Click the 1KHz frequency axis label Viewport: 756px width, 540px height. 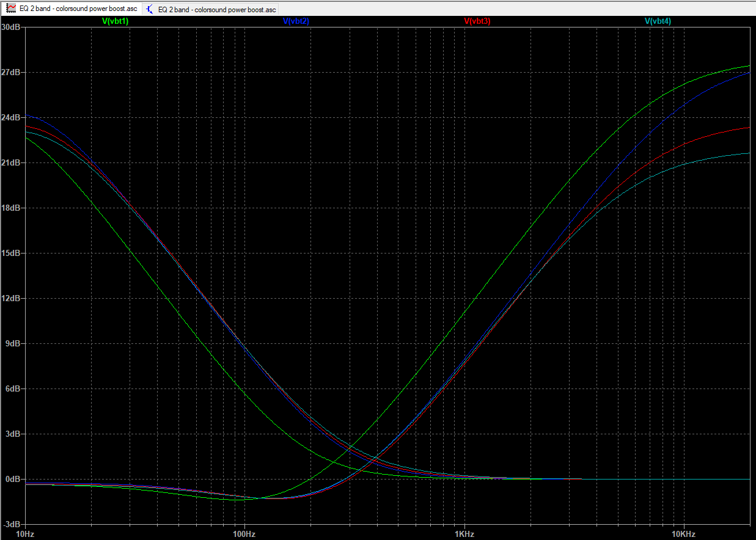[x=464, y=534]
